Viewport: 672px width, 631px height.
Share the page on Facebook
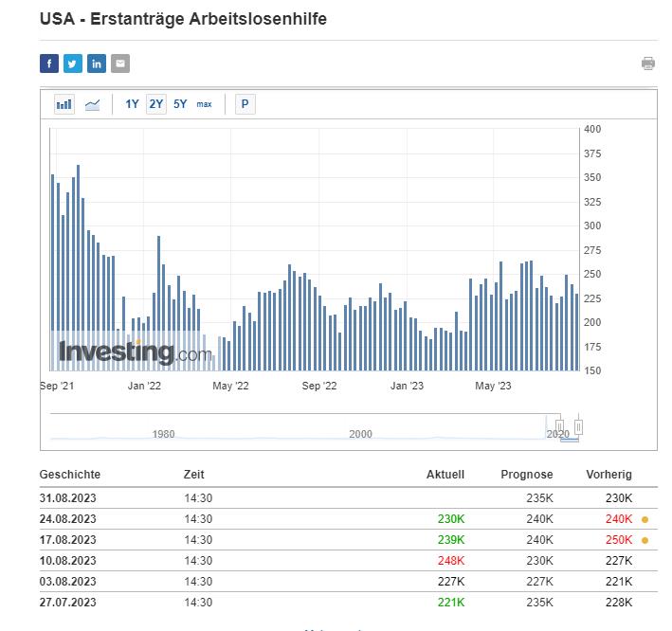tap(49, 63)
